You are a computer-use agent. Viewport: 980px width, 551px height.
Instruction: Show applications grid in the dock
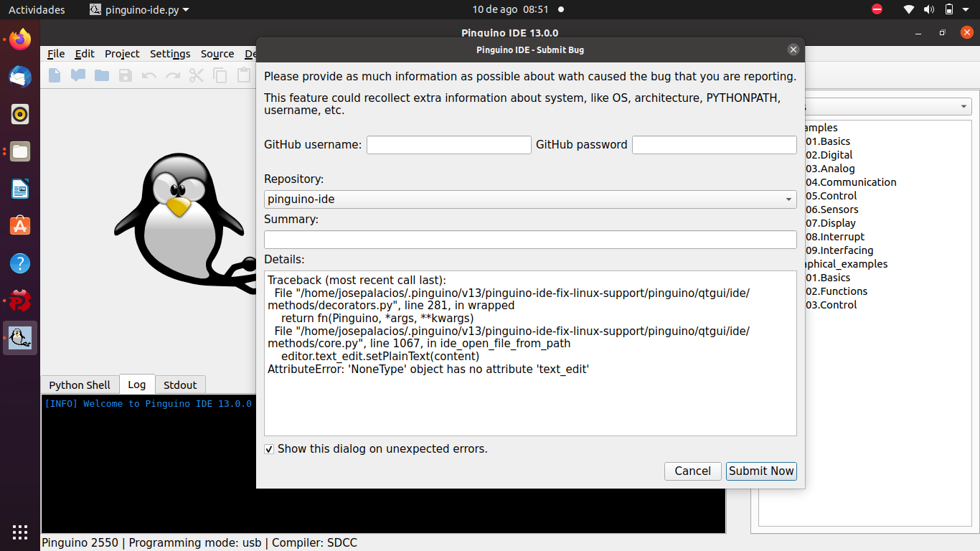pos(20,532)
